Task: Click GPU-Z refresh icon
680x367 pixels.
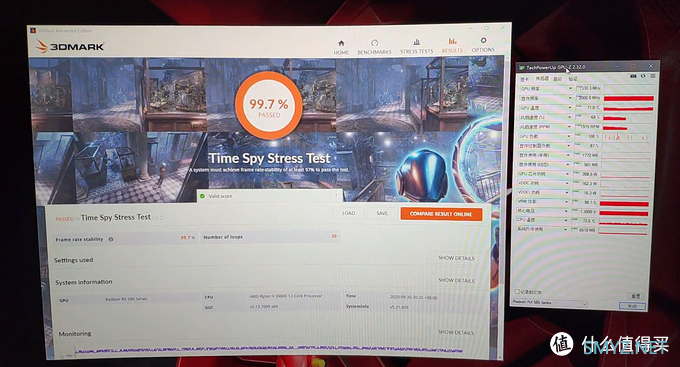Action: tap(643, 76)
